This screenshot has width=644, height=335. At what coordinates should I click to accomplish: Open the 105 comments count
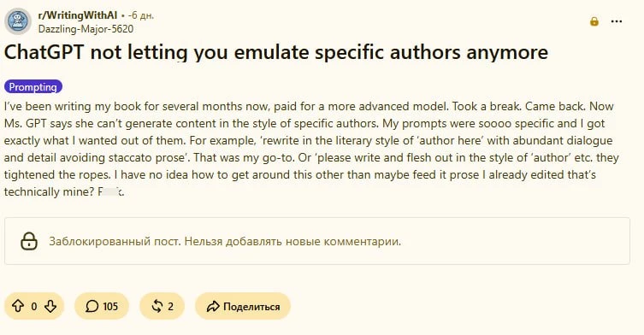pos(110,307)
